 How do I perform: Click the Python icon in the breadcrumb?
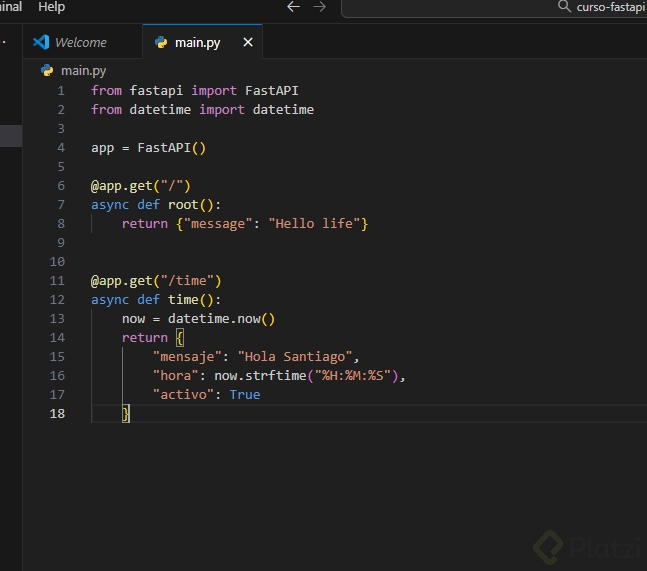47,70
